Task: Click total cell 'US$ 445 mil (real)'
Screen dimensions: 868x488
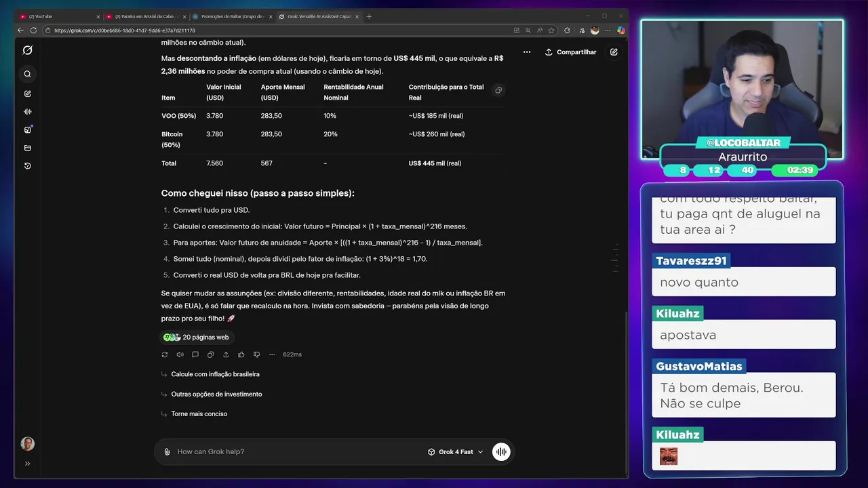Action: coord(435,163)
